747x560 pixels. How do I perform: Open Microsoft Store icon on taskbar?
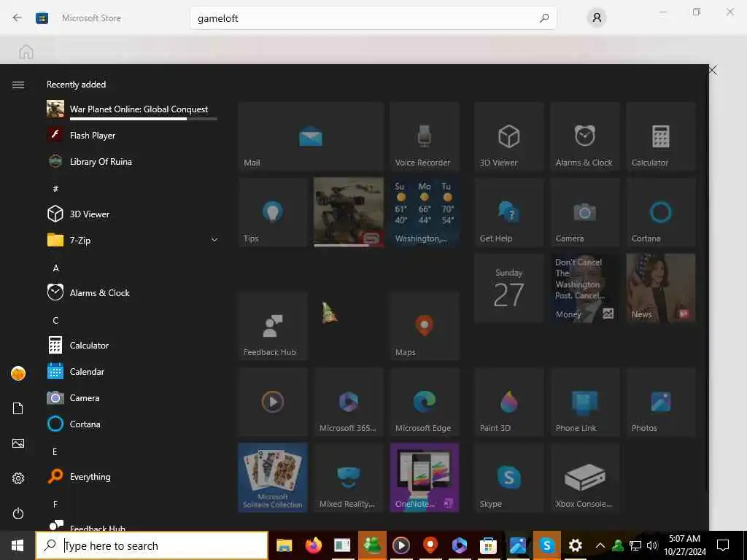[488, 545]
